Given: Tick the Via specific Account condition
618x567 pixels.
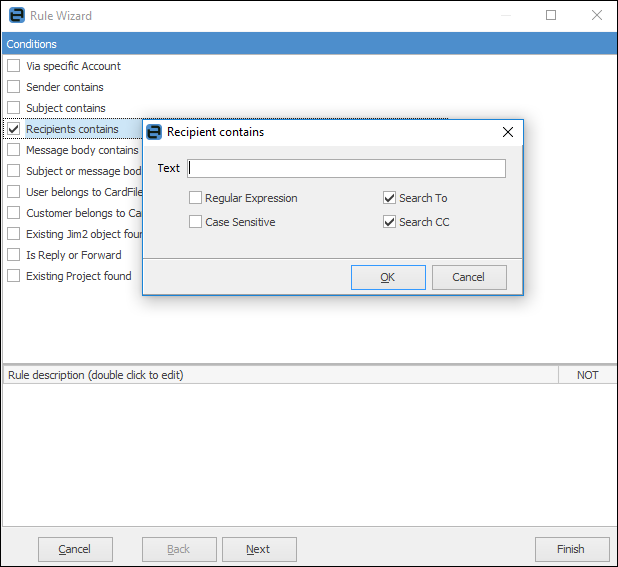Looking at the screenshot, I should coord(14,66).
